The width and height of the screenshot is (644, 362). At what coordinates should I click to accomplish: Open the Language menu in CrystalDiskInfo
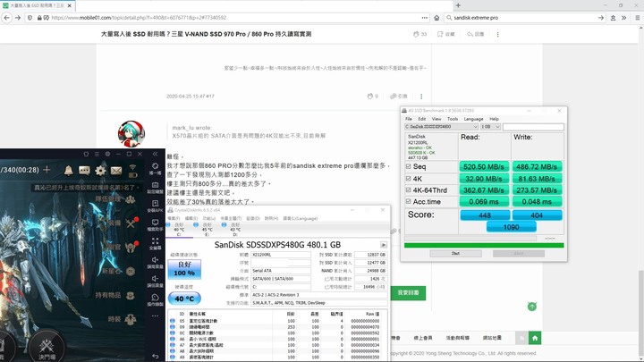301,218
